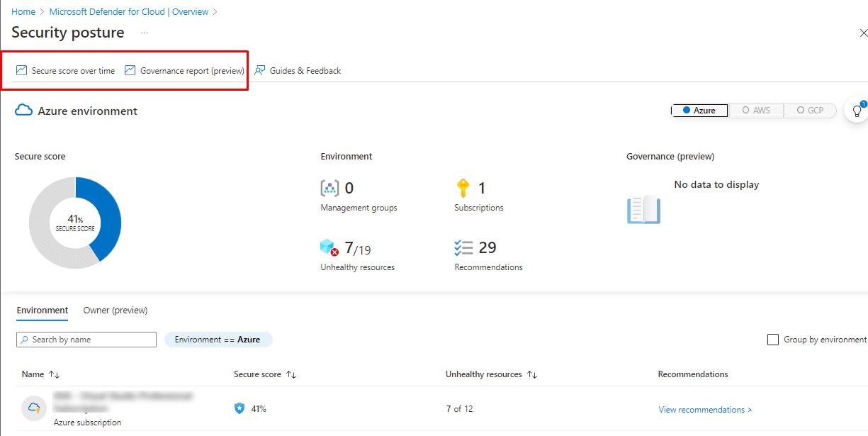Go to Home in the breadcrumb
The image size is (868, 436).
(23, 12)
